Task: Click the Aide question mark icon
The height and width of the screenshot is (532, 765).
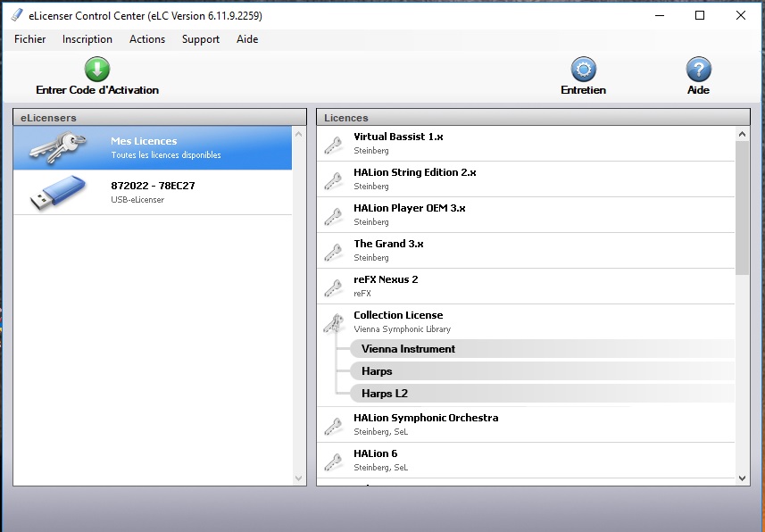Action: pyautogui.click(x=699, y=69)
